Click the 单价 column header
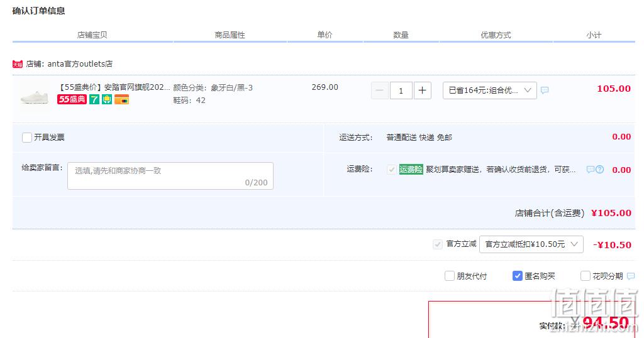Screen dimensions: 644x338 click(325, 35)
